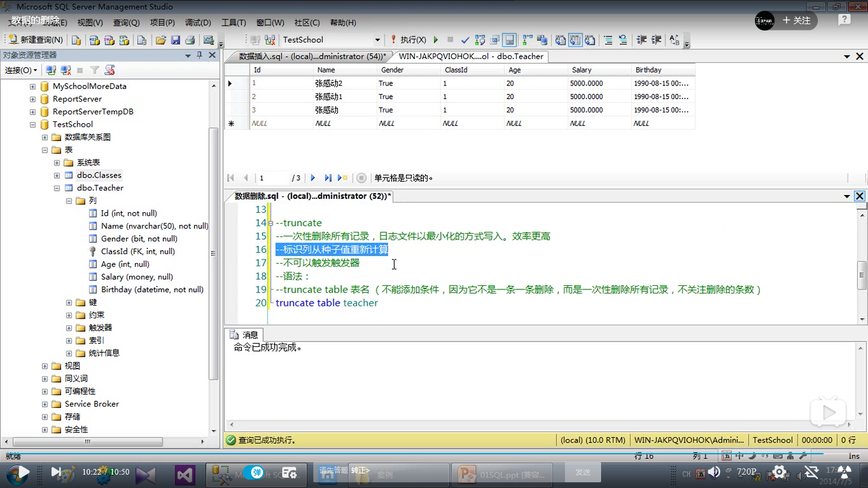The height and width of the screenshot is (488, 868).
Task: Select the Name column in dbo.Teacher tree
Action: click(154, 226)
